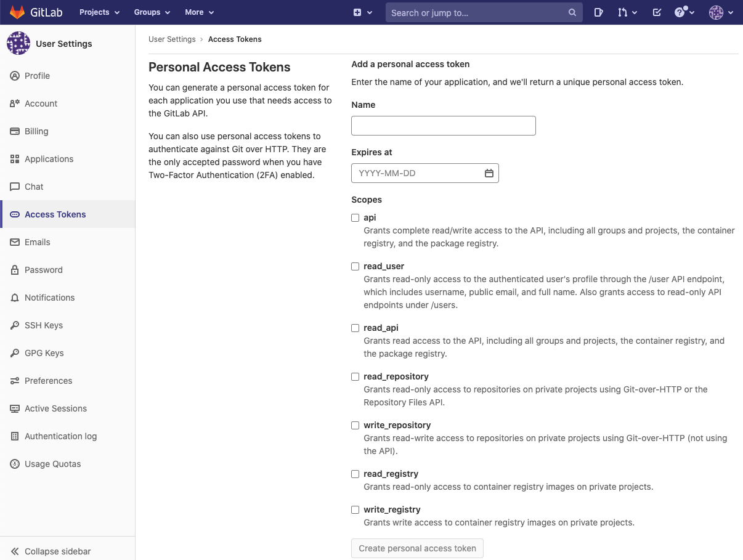Check the read_user scope
Viewport: 743px width, 560px height.
(x=355, y=266)
